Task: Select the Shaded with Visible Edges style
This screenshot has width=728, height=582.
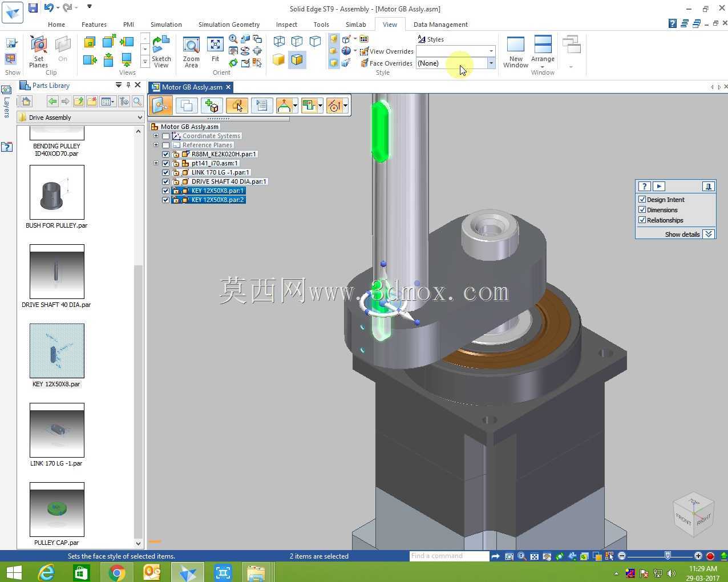Action: pos(297,59)
